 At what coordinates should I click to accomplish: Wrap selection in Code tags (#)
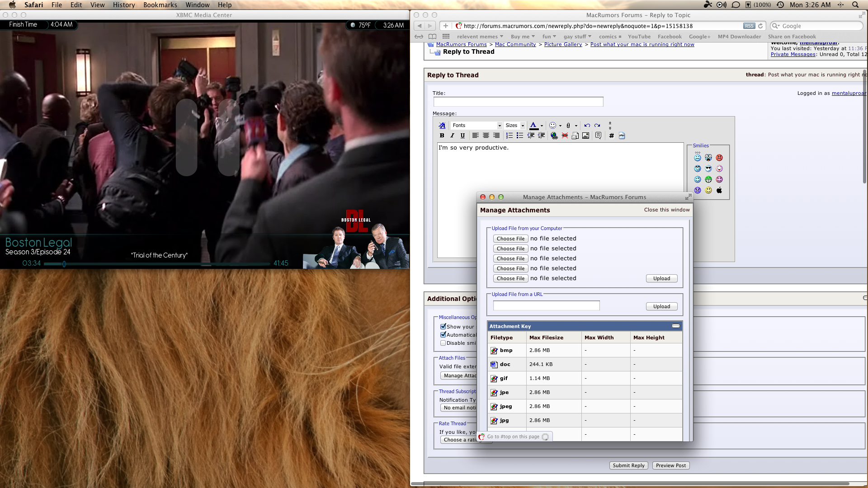pos(611,136)
